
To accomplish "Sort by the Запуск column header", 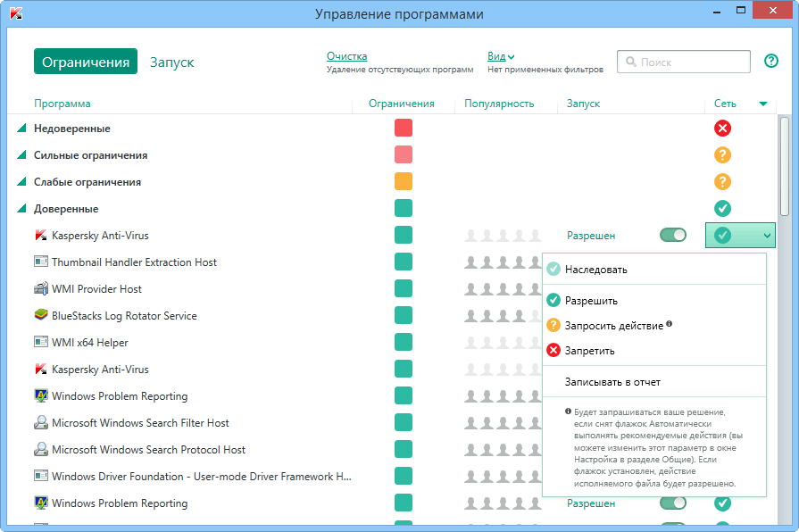I will click(583, 104).
